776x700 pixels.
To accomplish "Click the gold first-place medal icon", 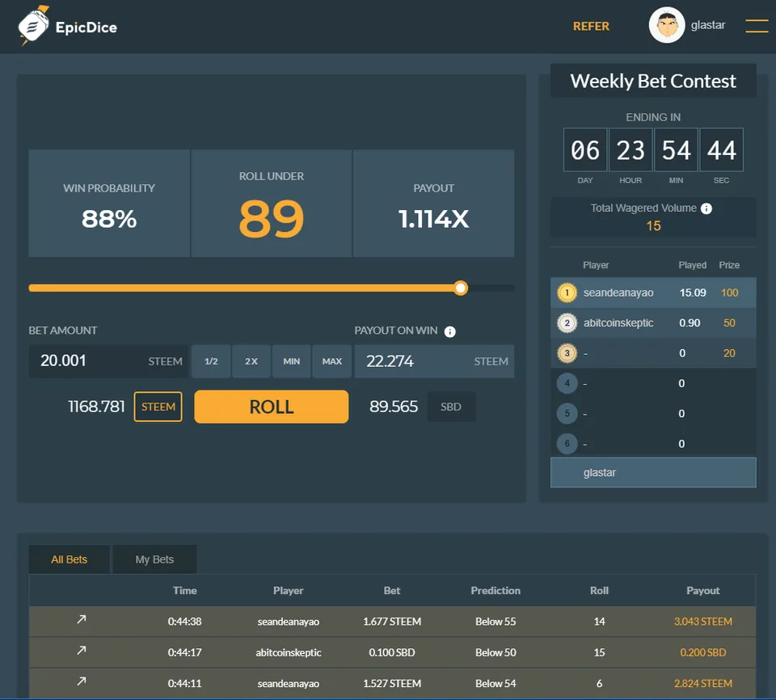I will [567, 293].
